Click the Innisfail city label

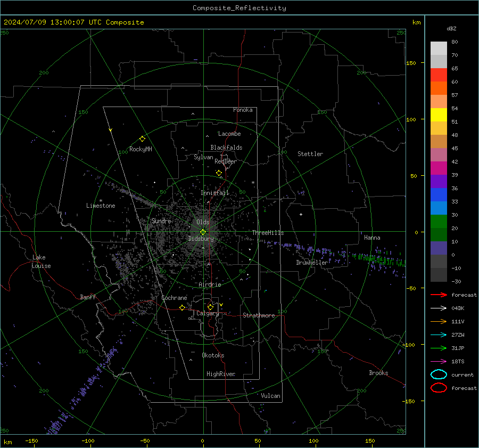click(x=214, y=193)
